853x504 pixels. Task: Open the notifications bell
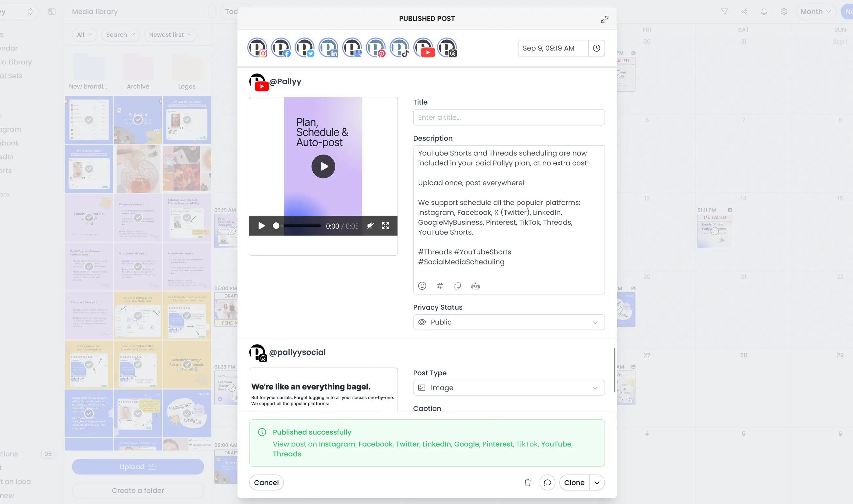click(764, 11)
